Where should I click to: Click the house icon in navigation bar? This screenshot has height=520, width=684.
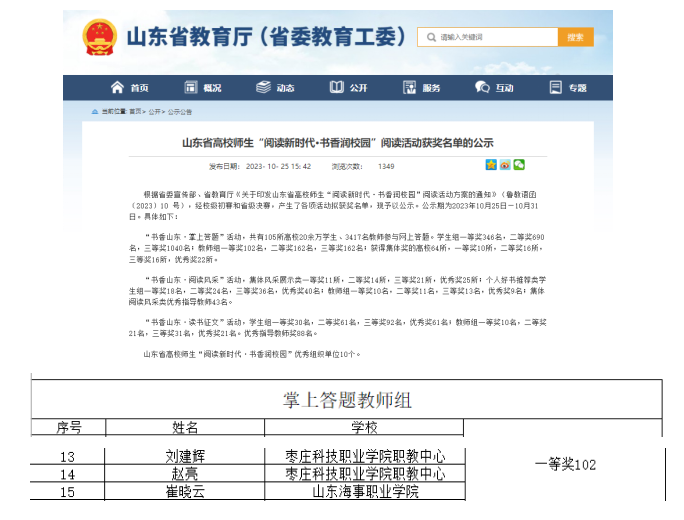tap(118, 88)
